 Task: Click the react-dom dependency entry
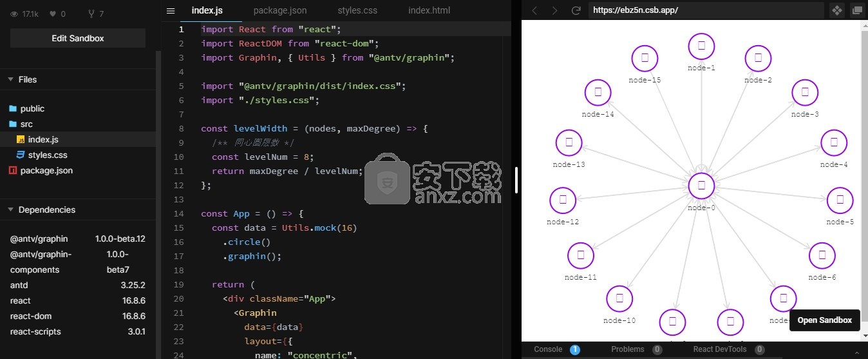click(78, 316)
